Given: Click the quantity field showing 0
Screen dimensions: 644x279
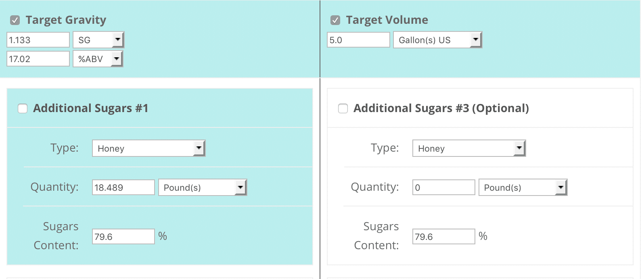Looking at the screenshot, I should pyautogui.click(x=444, y=187).
